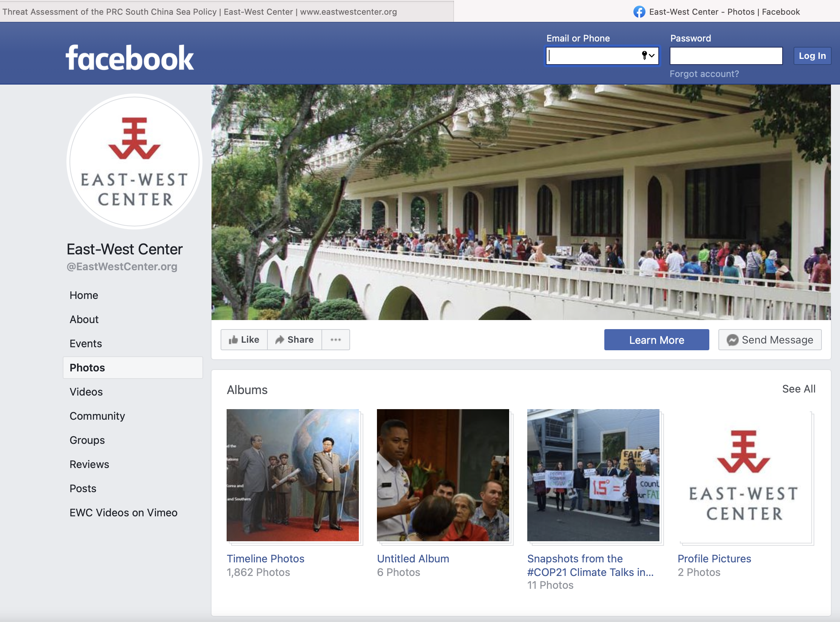840x622 pixels.
Task: Open the password key autofill icon
Action: (648, 55)
